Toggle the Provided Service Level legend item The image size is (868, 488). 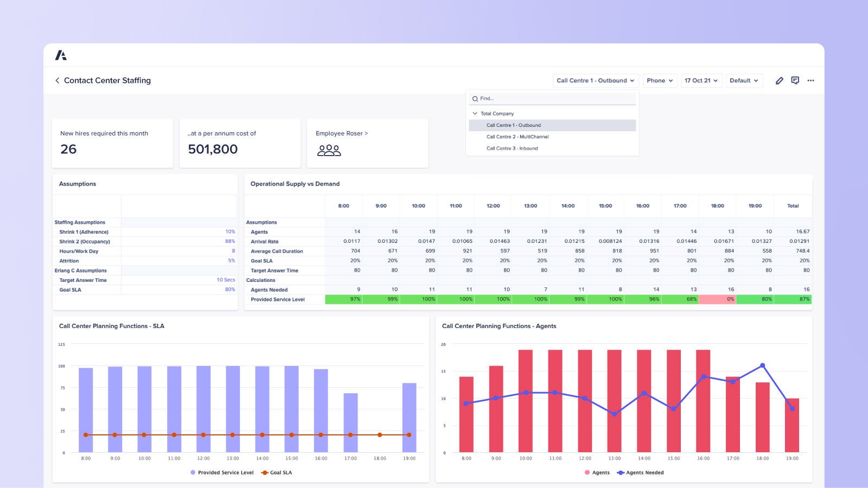[222, 472]
